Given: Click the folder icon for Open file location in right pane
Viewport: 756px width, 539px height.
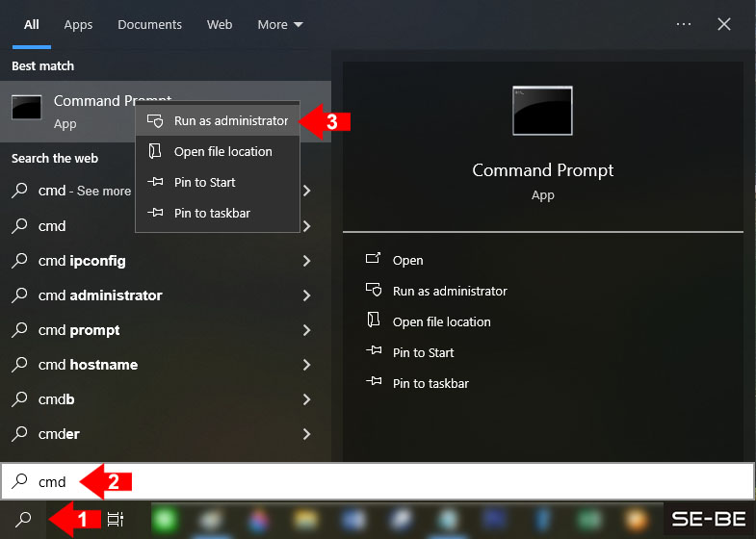Looking at the screenshot, I should point(374,321).
